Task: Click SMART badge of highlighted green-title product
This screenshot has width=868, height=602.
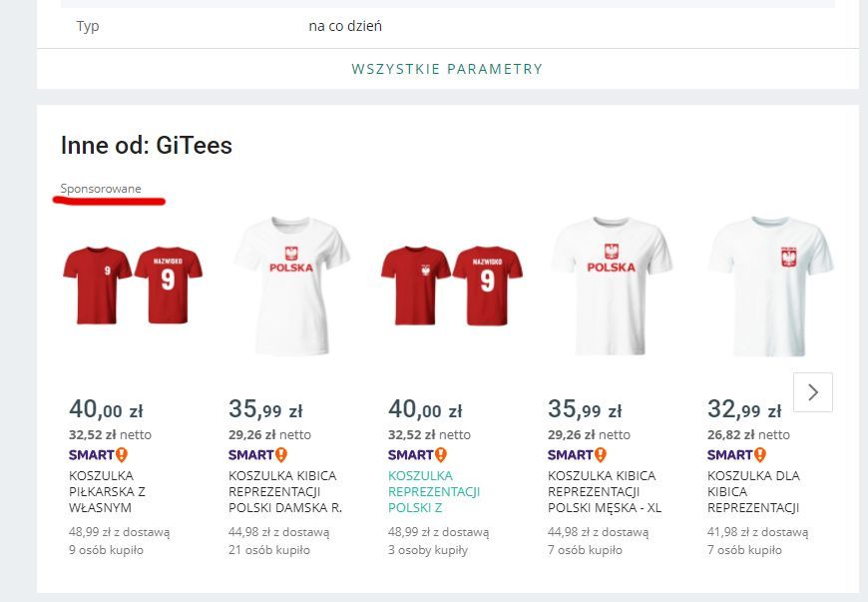Action: click(x=417, y=454)
